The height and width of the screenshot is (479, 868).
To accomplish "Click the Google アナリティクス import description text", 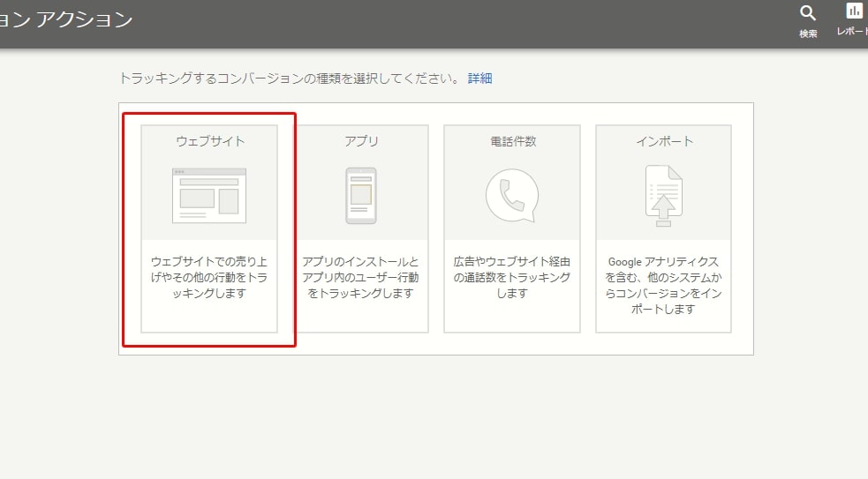I will (663, 285).
